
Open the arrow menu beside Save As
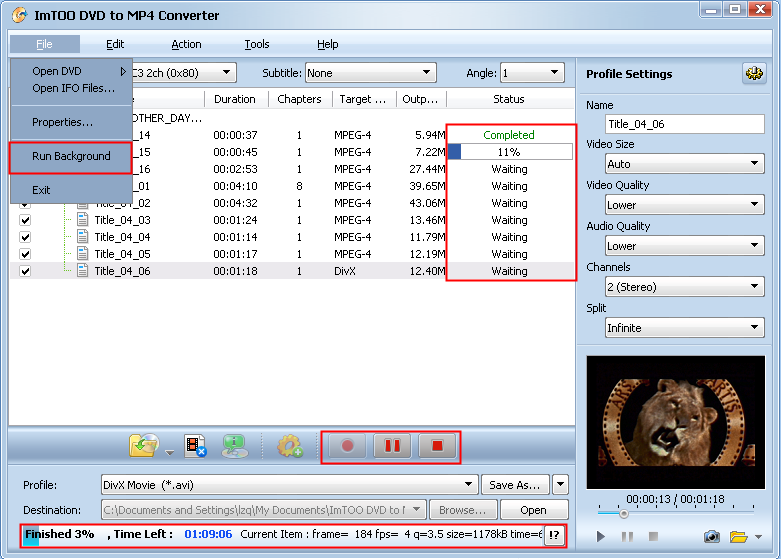pos(560,484)
